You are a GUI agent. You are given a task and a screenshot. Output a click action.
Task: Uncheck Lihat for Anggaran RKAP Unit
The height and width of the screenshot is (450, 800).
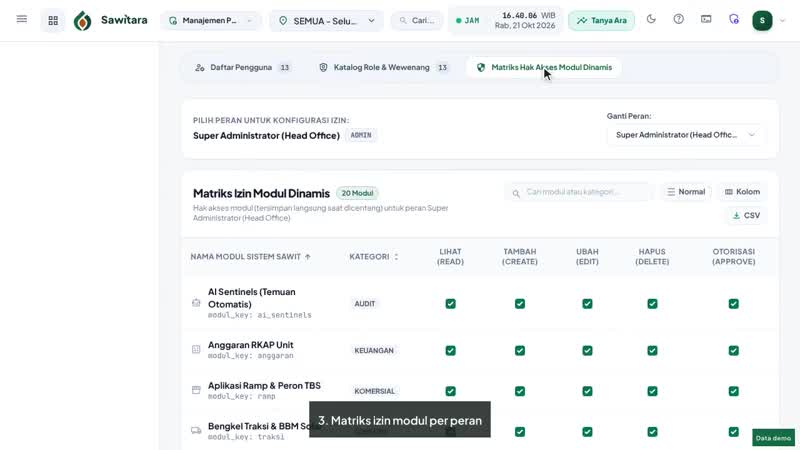click(x=451, y=351)
